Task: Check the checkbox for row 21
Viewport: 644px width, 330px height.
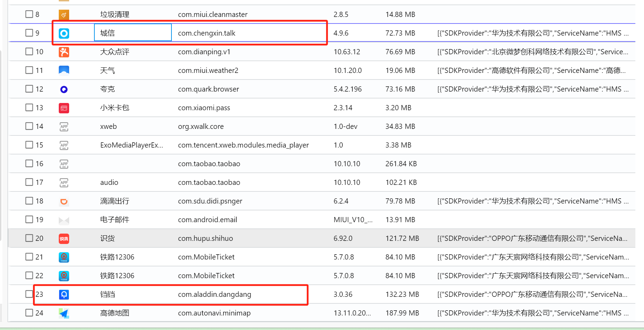Action: [x=29, y=257]
